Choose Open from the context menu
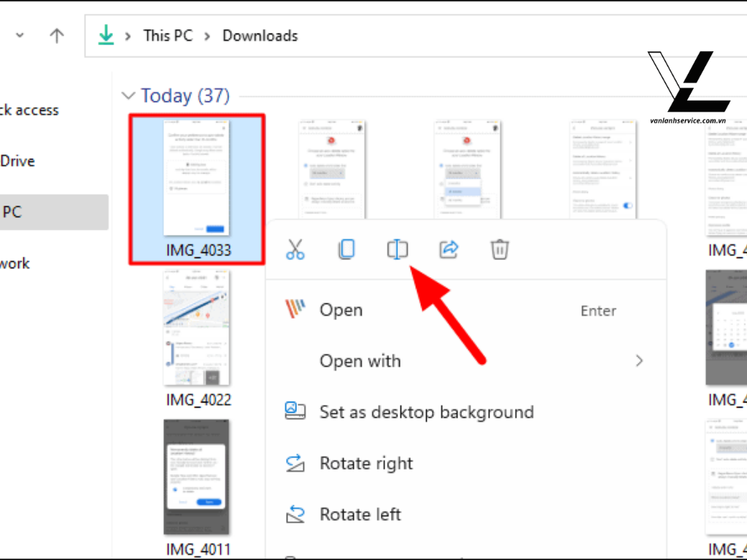Image resolution: width=747 pixels, height=560 pixels. coord(341,310)
